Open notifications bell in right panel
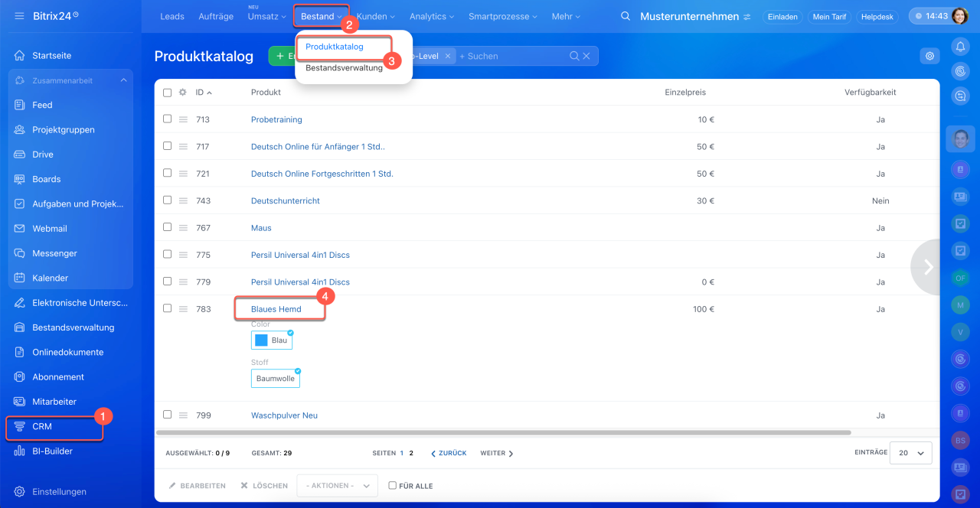 click(960, 47)
